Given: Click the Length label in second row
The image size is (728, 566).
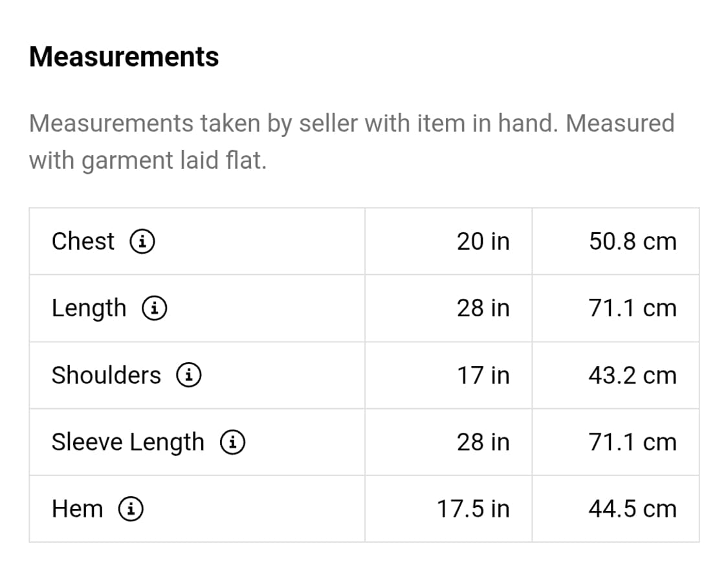Looking at the screenshot, I should [89, 309].
